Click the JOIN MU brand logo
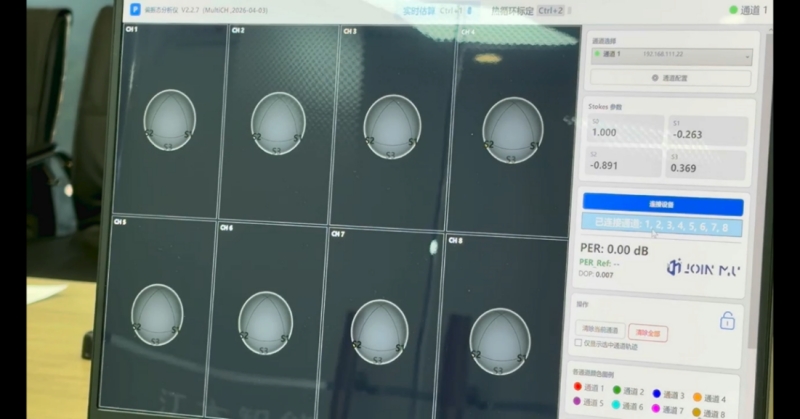Screen dimensions: 800x419 pos(704,268)
